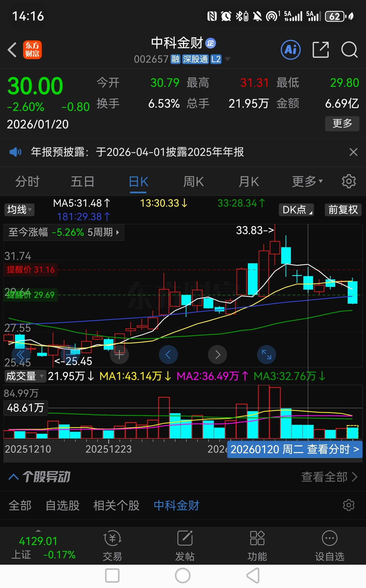The height and width of the screenshot is (588, 366).
Task: Tap the MA1:43.14万 volume average label
Action: pos(135,376)
